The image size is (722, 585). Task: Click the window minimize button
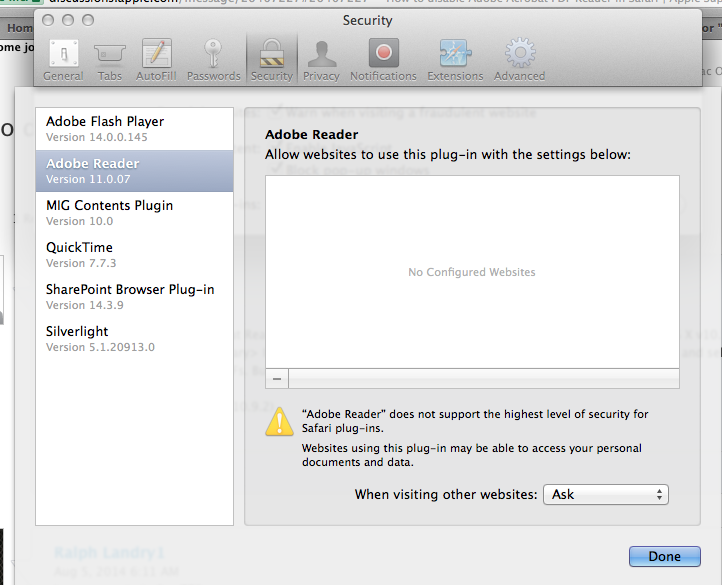point(68,20)
